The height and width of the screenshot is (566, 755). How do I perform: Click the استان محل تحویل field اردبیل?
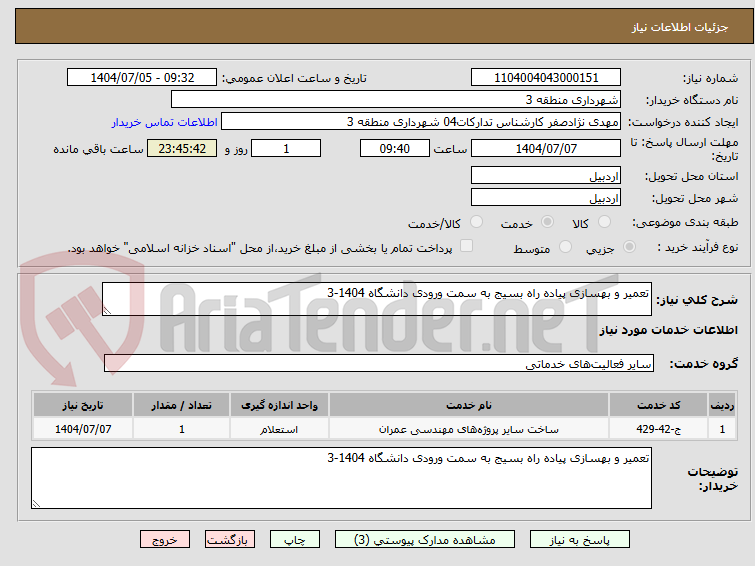[x=546, y=175]
